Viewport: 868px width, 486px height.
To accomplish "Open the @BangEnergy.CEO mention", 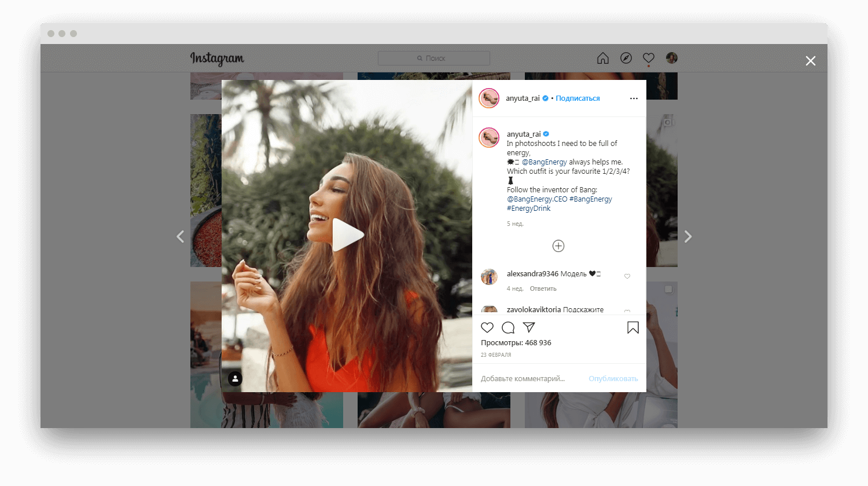I will tap(537, 199).
